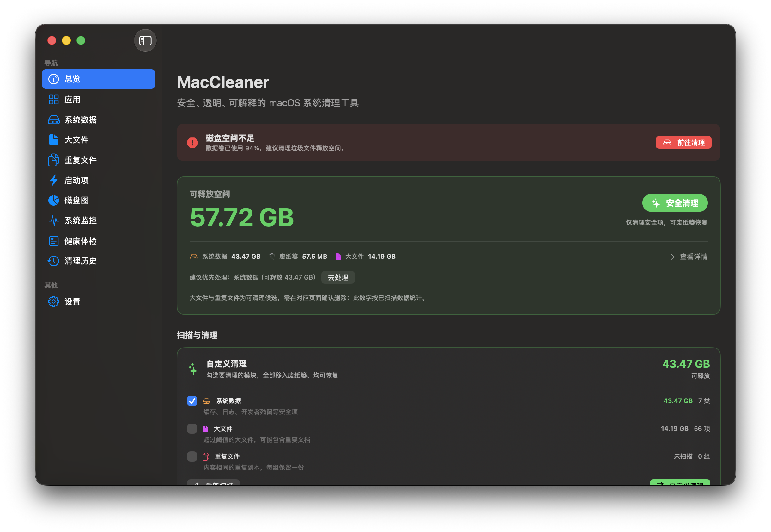771x532 pixels.
Task: Click the 43.47 GB 7 类 value
Action: tap(687, 401)
